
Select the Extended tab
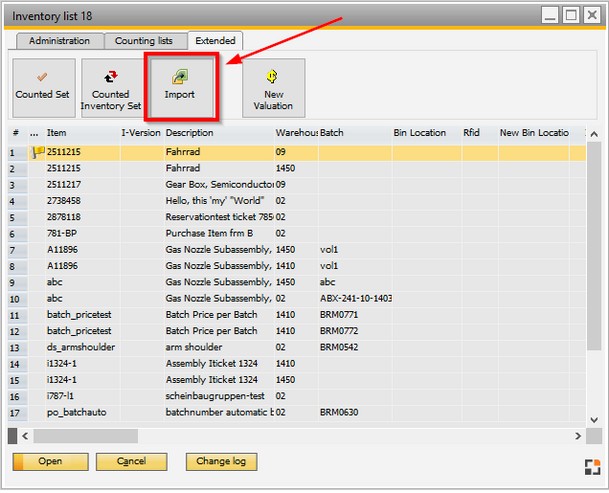[215, 41]
